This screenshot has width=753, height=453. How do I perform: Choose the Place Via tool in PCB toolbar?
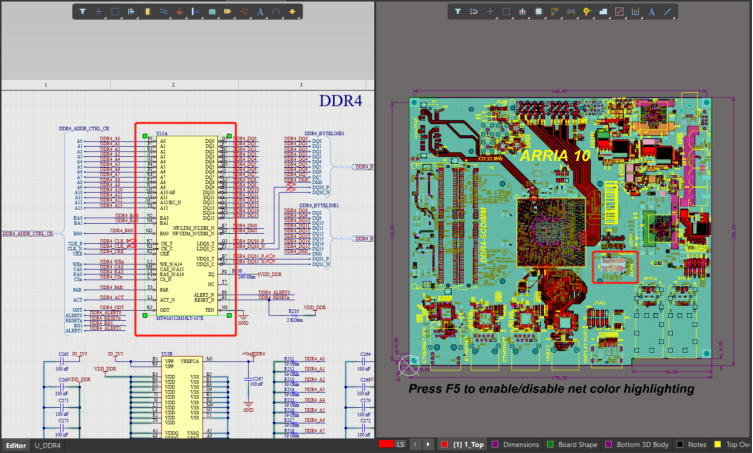tap(586, 12)
